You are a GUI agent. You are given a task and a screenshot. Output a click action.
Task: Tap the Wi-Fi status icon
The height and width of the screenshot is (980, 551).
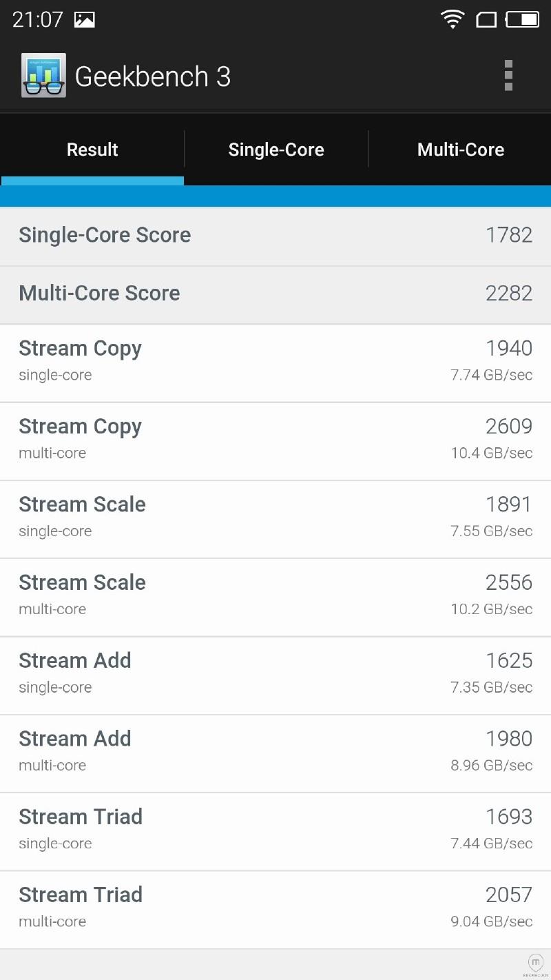pos(453,19)
